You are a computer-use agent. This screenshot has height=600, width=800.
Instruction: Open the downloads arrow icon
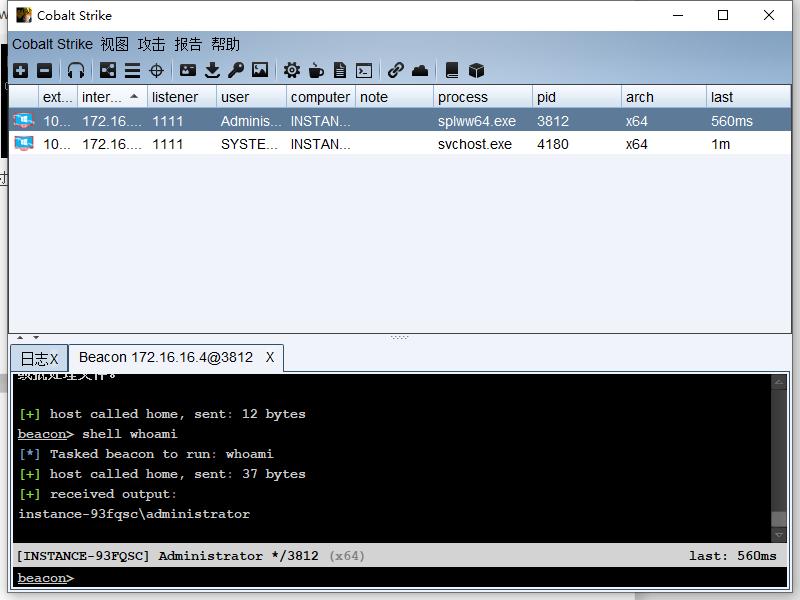[212, 70]
